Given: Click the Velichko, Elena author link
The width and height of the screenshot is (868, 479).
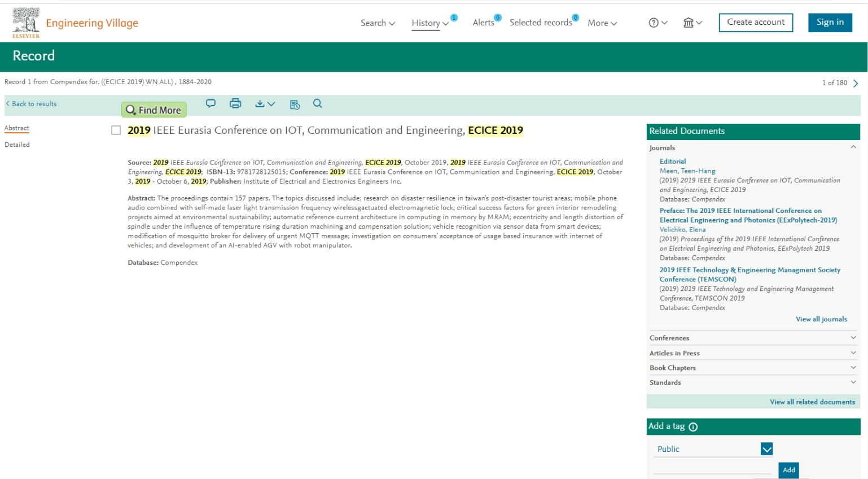Looking at the screenshot, I should click(682, 229).
